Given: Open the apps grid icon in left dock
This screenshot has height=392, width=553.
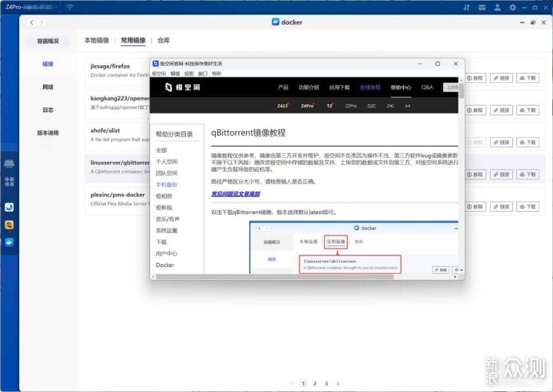Looking at the screenshot, I should 9,182.
